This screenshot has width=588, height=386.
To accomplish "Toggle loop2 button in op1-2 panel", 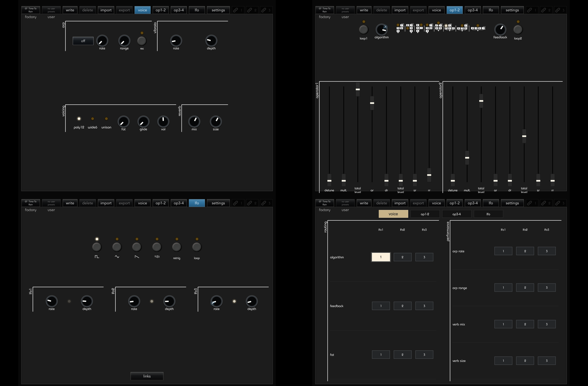I will click(x=518, y=30).
